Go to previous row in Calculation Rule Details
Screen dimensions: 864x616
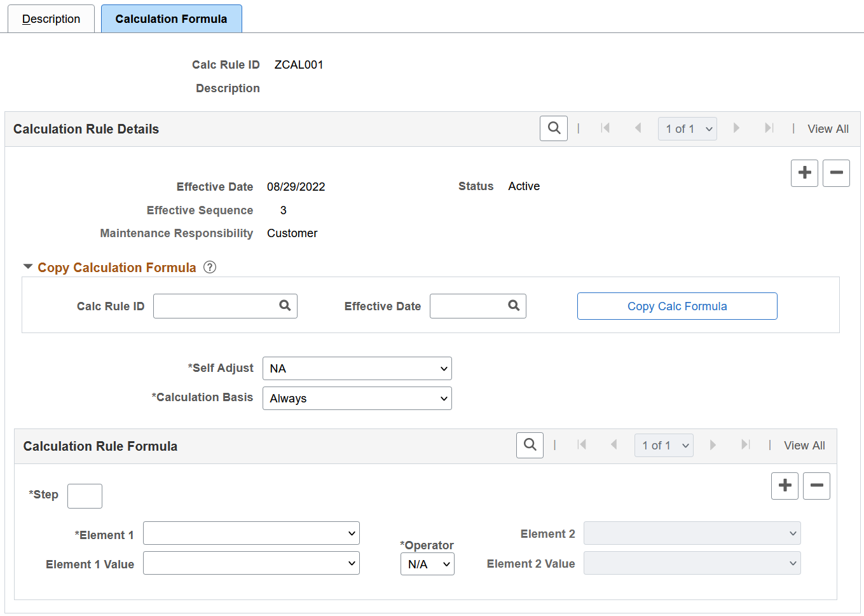tap(638, 128)
